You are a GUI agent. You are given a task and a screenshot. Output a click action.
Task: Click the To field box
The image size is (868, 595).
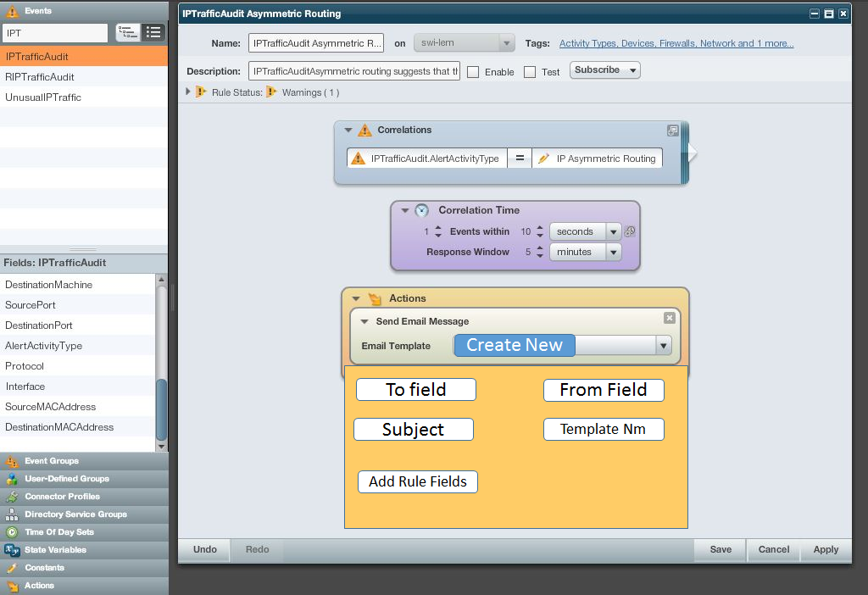[416, 390]
